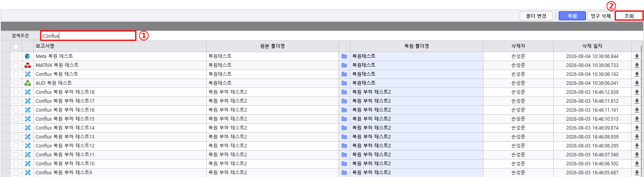Open restore folder picker for MATRIX 복원 테스트
Image resolution: width=644 pixels, height=177 pixels.
coord(344,65)
